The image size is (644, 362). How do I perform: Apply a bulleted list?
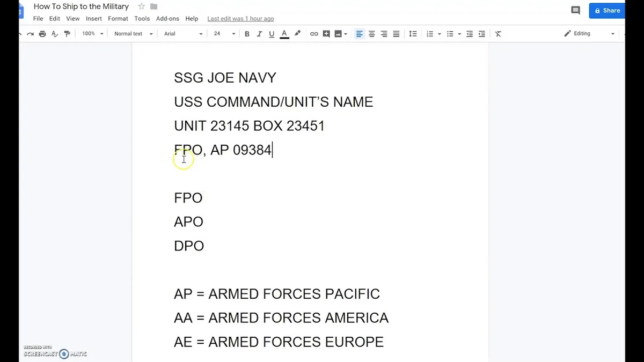(x=450, y=34)
